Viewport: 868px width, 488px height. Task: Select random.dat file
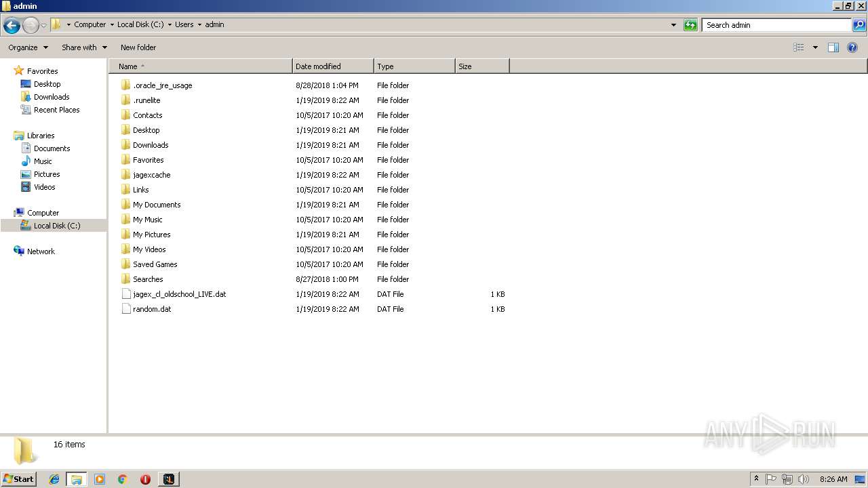point(152,309)
